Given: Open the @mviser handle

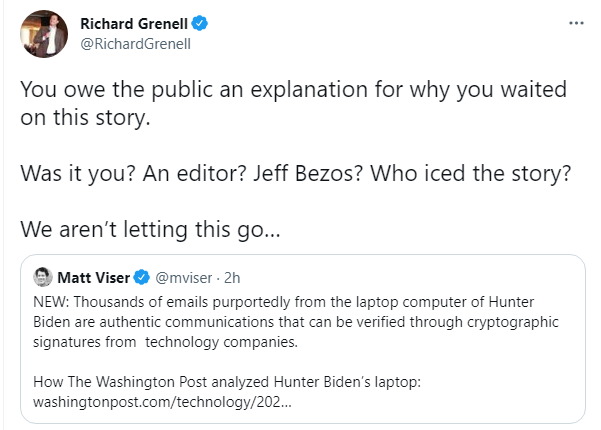Looking at the screenshot, I should 184,278.
